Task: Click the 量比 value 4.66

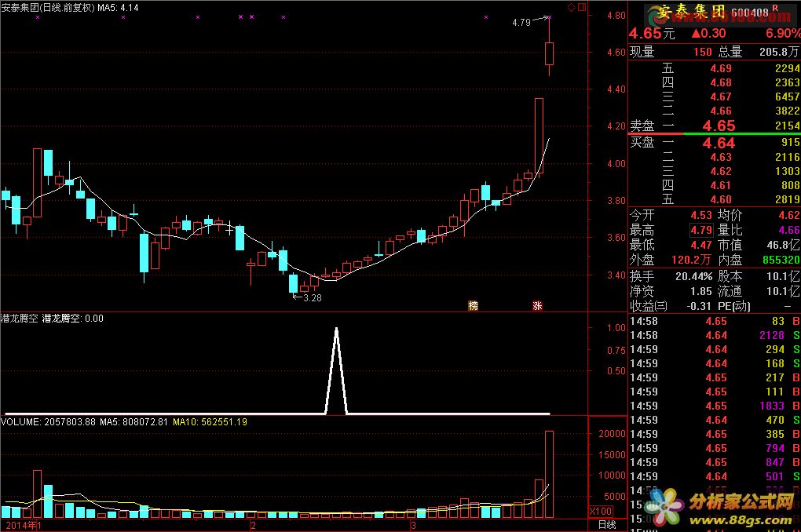Action: tap(789, 230)
